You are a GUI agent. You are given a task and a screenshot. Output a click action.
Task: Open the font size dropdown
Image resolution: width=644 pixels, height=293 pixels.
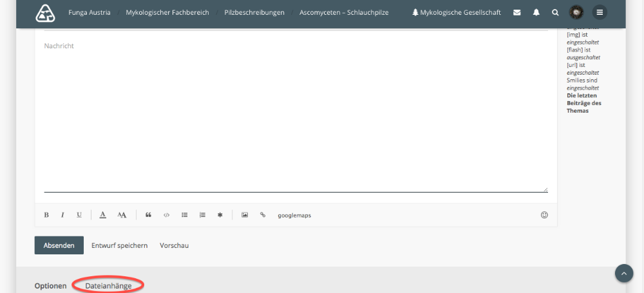coord(122,215)
